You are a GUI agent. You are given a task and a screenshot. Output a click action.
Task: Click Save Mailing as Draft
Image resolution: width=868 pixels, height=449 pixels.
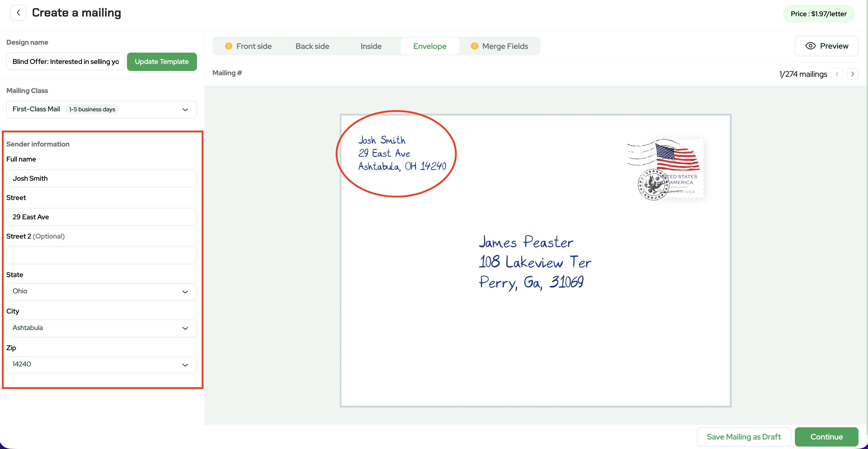pos(743,436)
